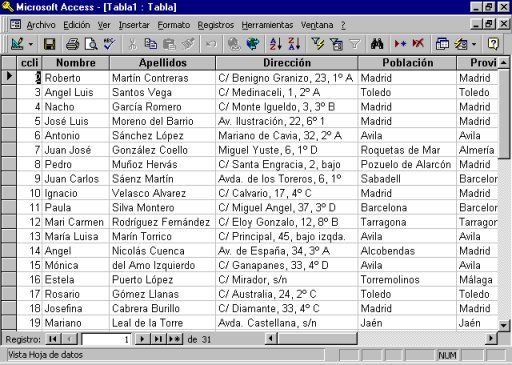The width and height of the screenshot is (512, 365).
Task: Open the View design icon in toolbar
Action: 17,44
